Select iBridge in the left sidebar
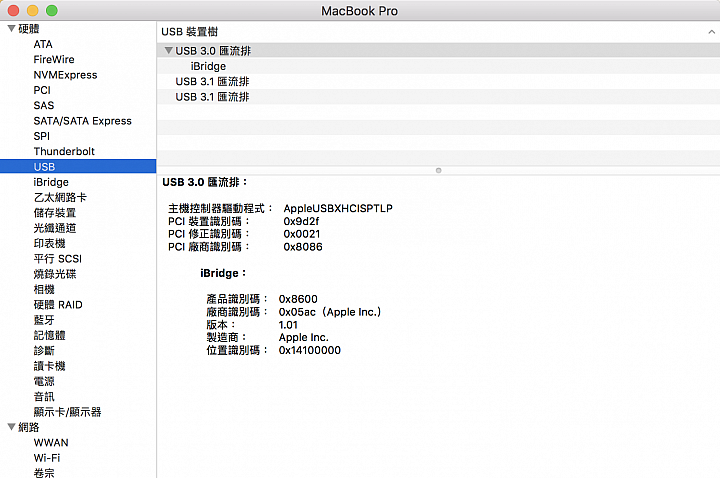The height and width of the screenshot is (478, 720). click(51, 182)
